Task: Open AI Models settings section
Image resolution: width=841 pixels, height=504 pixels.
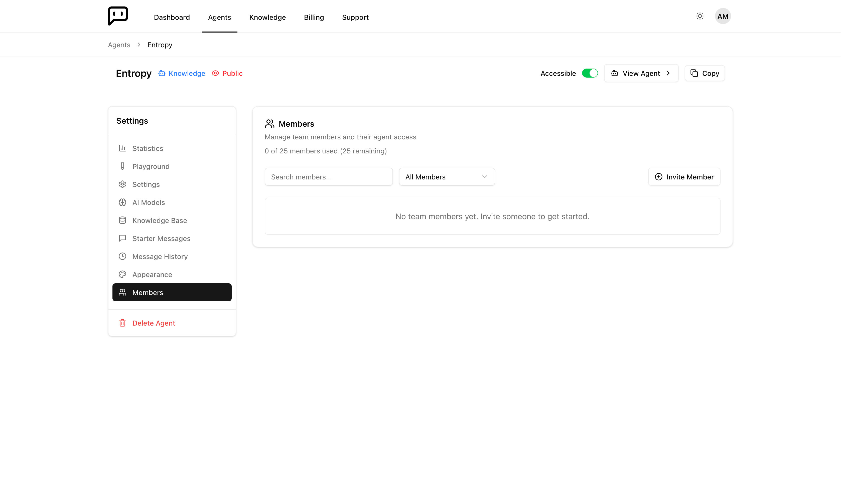Action: tap(172, 202)
